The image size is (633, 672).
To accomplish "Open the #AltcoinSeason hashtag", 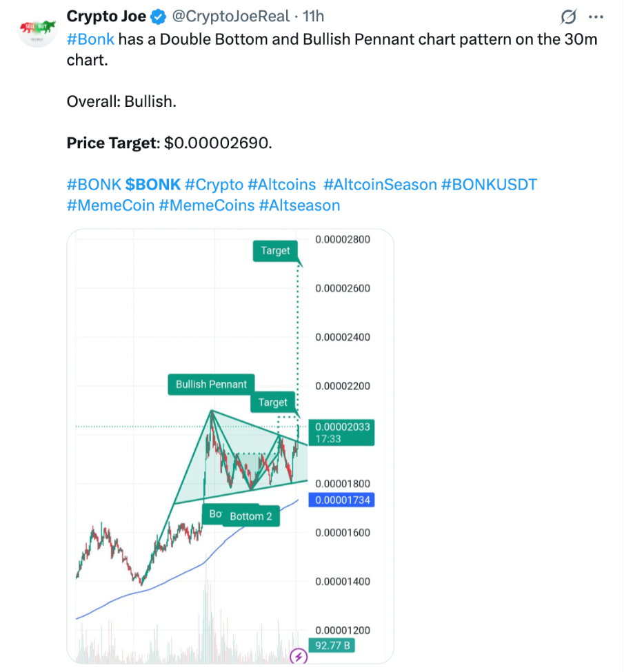I will tap(379, 184).
